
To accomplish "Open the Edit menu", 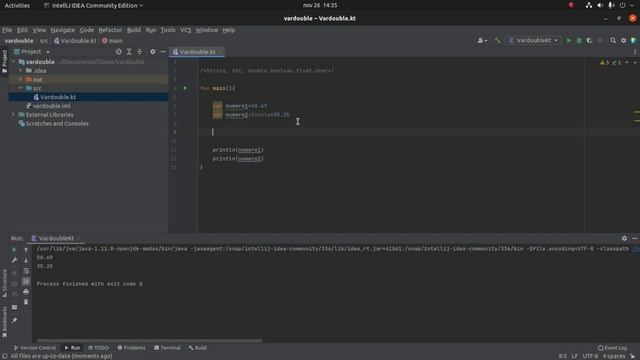I will [x=22, y=30].
